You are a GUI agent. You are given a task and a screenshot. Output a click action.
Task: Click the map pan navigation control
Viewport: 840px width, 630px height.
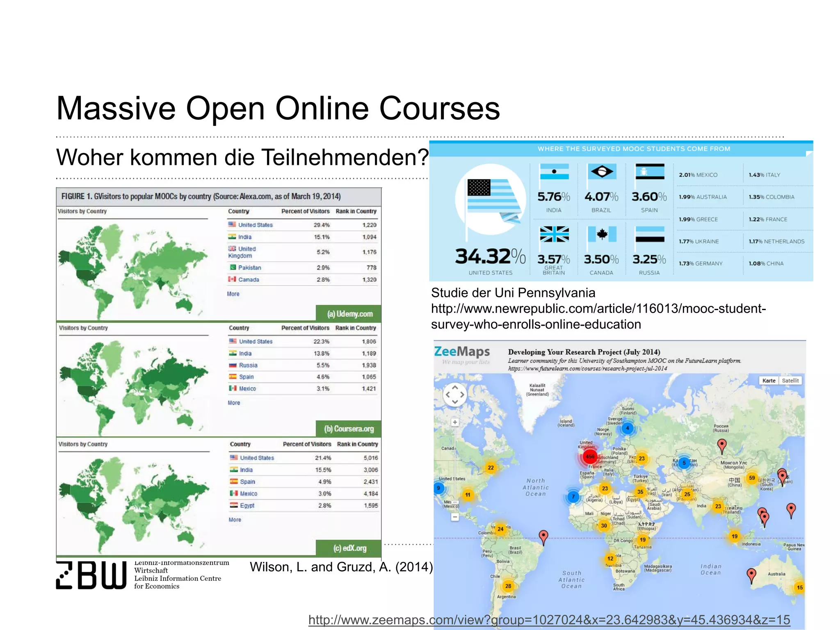[455, 395]
